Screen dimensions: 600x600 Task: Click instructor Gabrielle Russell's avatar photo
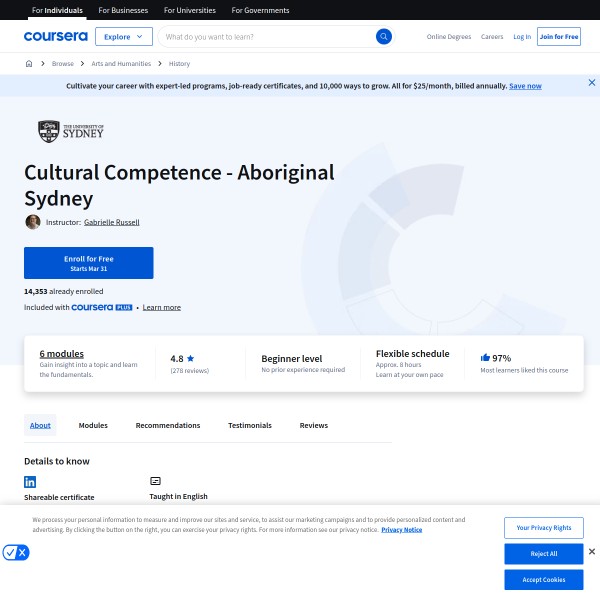pos(33,222)
